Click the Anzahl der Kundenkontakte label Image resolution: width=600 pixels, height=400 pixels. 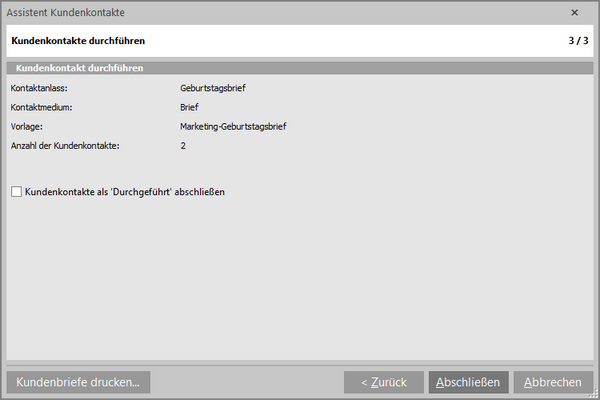(x=65, y=146)
